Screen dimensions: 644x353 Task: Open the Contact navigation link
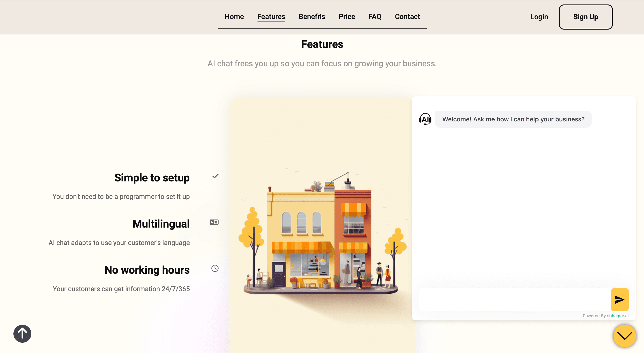(x=407, y=17)
